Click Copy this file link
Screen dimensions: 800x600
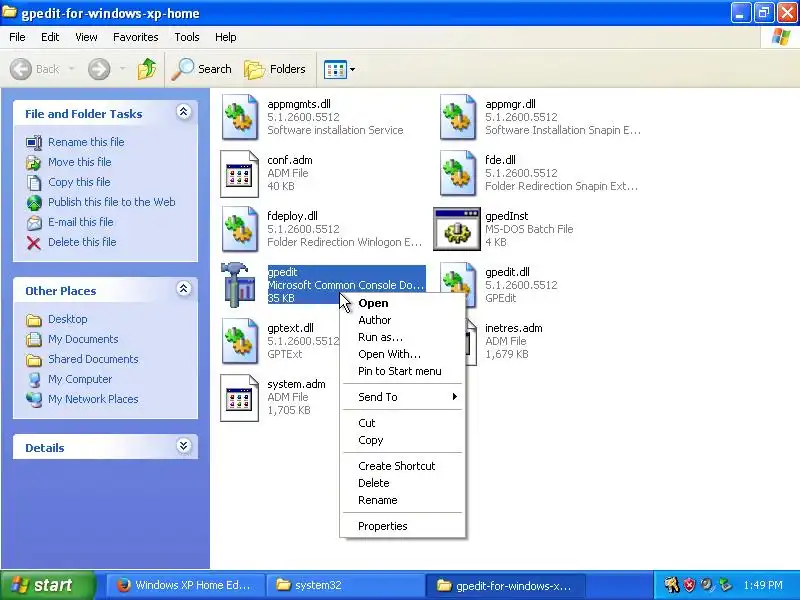click(x=79, y=182)
